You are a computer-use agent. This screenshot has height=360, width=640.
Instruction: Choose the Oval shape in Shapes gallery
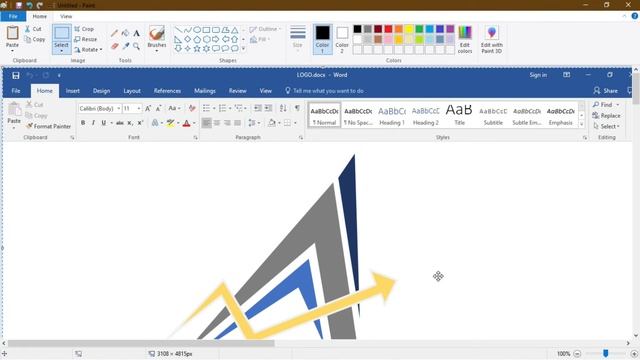[197, 30]
